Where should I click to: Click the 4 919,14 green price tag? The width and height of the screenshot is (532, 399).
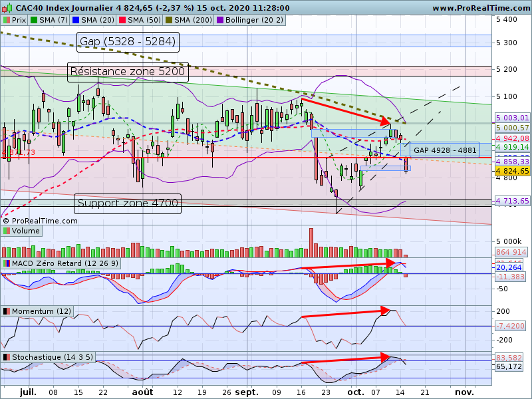click(x=512, y=147)
